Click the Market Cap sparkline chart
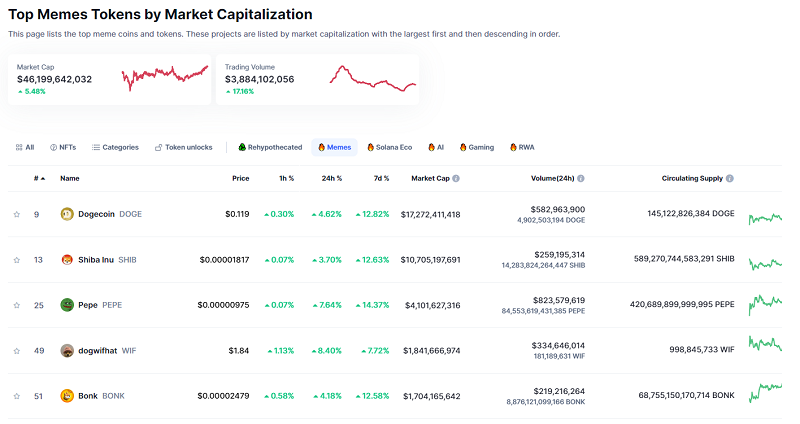 click(x=164, y=78)
